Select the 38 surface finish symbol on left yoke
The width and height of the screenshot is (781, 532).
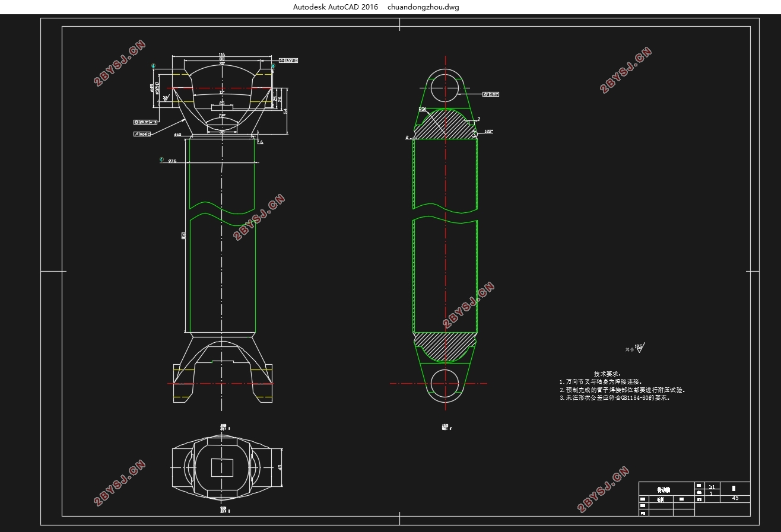click(x=166, y=99)
